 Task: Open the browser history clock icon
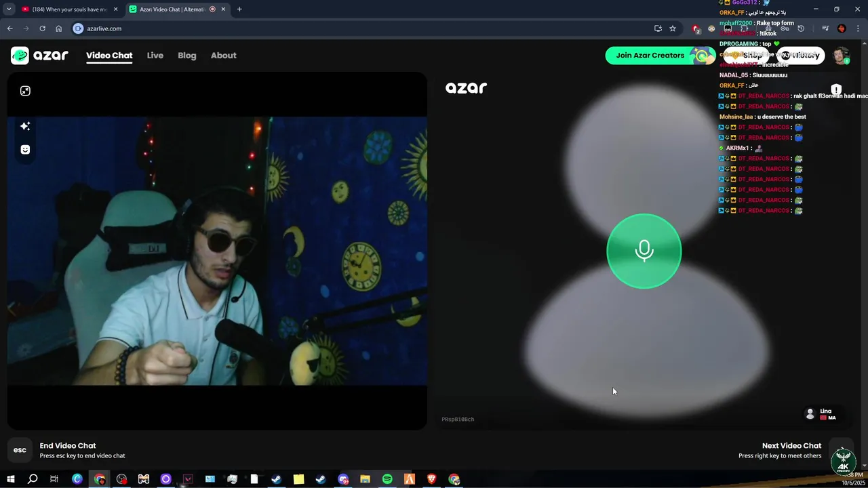coord(801,28)
